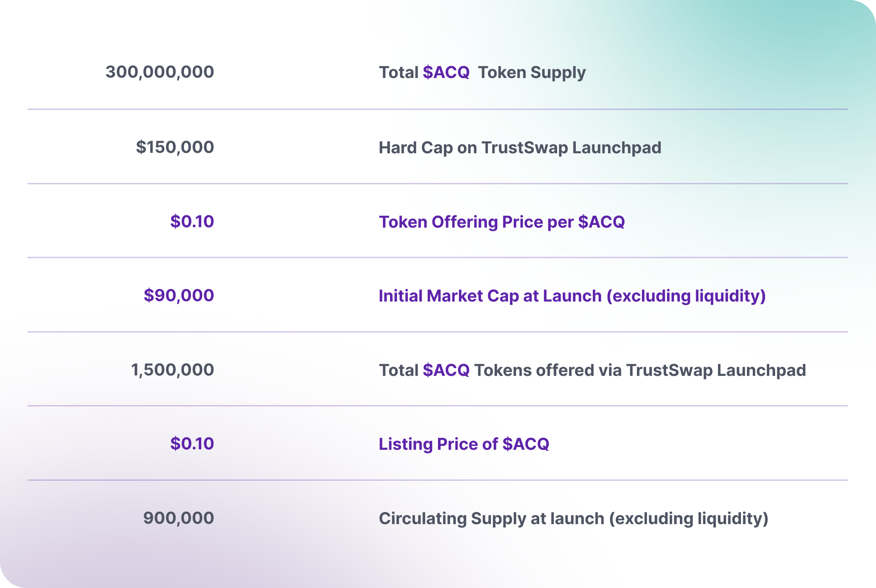Click (excluding liquidity) in Circulating Supply row
The image size is (876, 588).
click(688, 519)
